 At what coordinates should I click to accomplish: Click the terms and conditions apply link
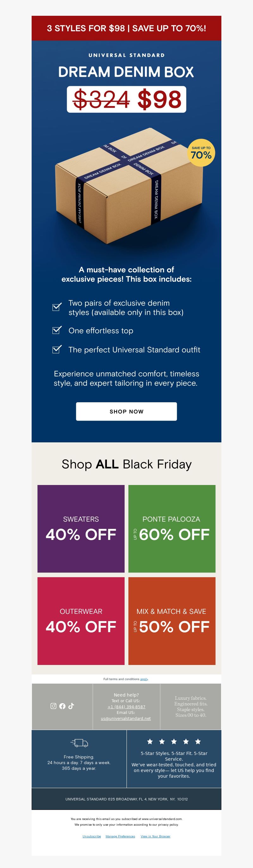(x=144, y=679)
